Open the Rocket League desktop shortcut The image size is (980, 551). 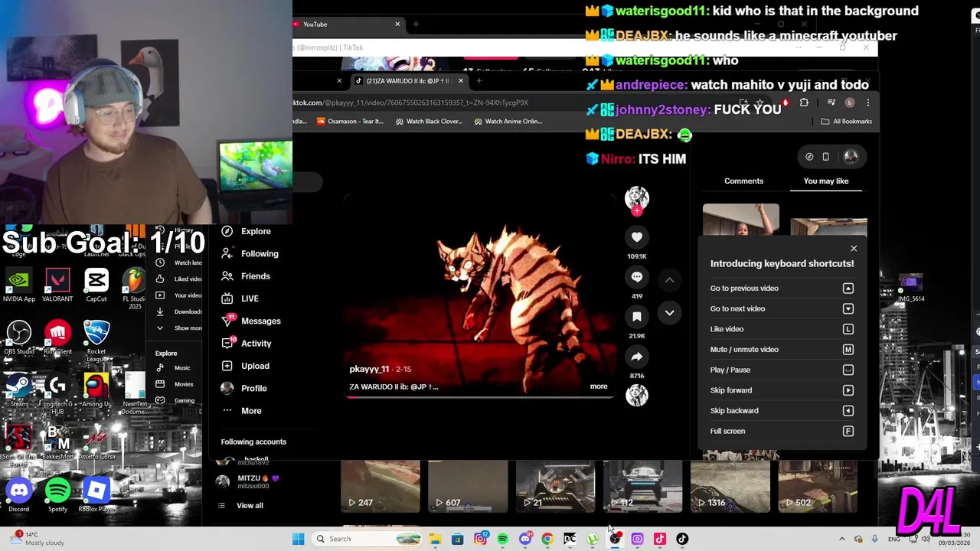[x=96, y=340]
